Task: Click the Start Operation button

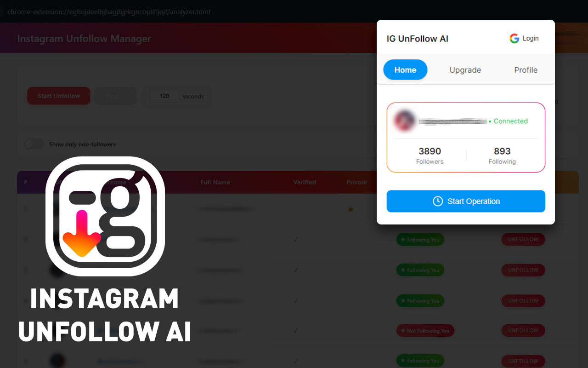Action: (x=466, y=201)
